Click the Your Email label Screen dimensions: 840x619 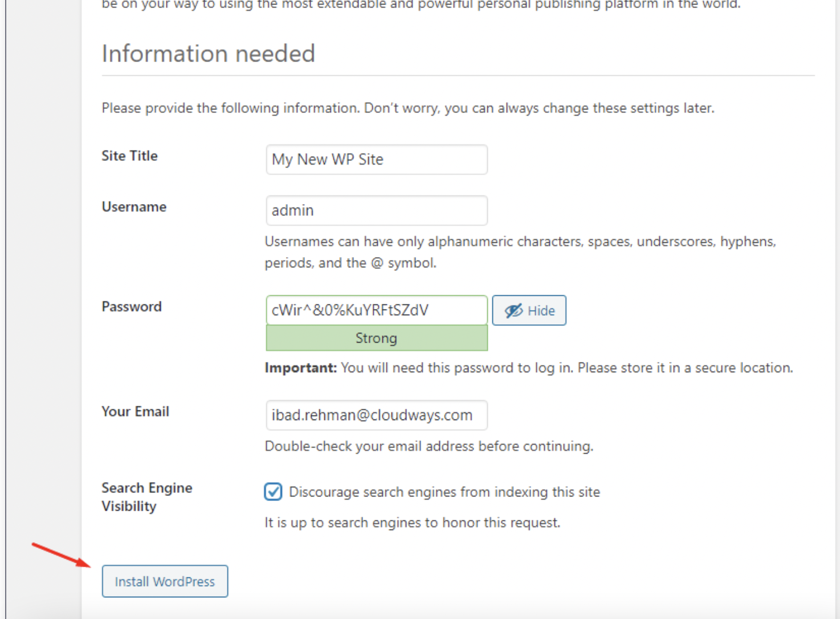pos(135,412)
